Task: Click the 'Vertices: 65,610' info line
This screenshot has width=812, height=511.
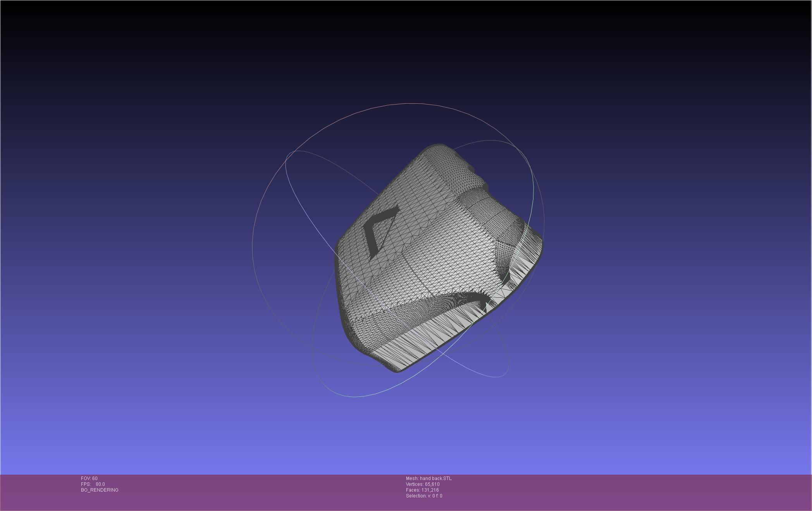Action: (x=423, y=484)
